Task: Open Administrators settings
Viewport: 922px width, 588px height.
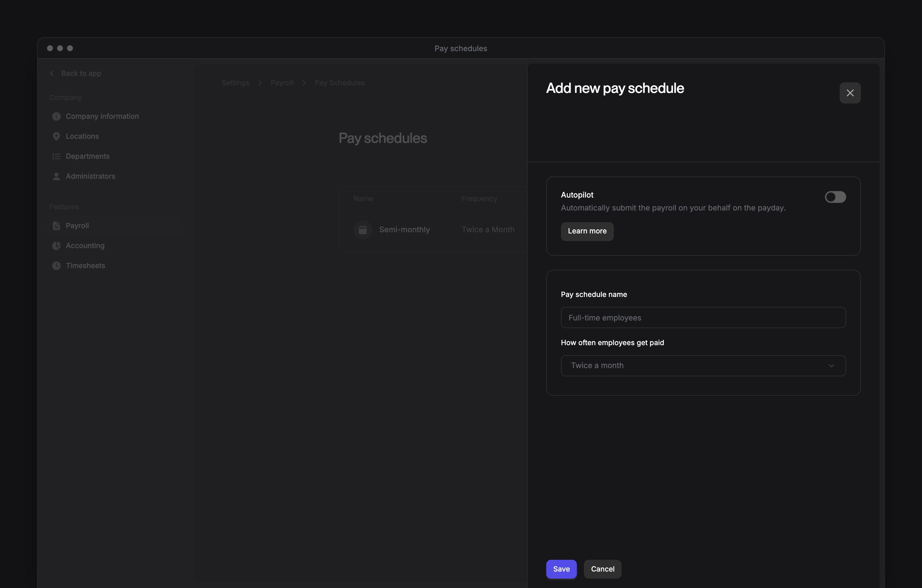Action: 90,176
